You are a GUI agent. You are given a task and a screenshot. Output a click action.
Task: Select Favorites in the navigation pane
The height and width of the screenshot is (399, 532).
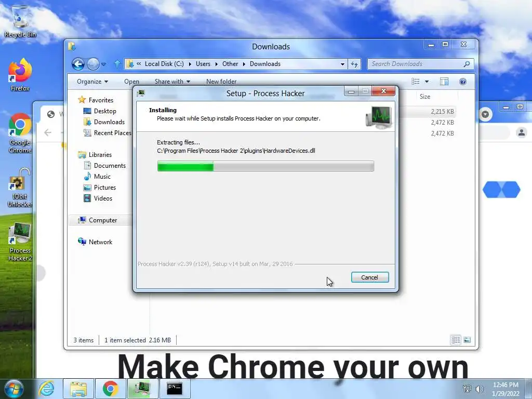[101, 100]
